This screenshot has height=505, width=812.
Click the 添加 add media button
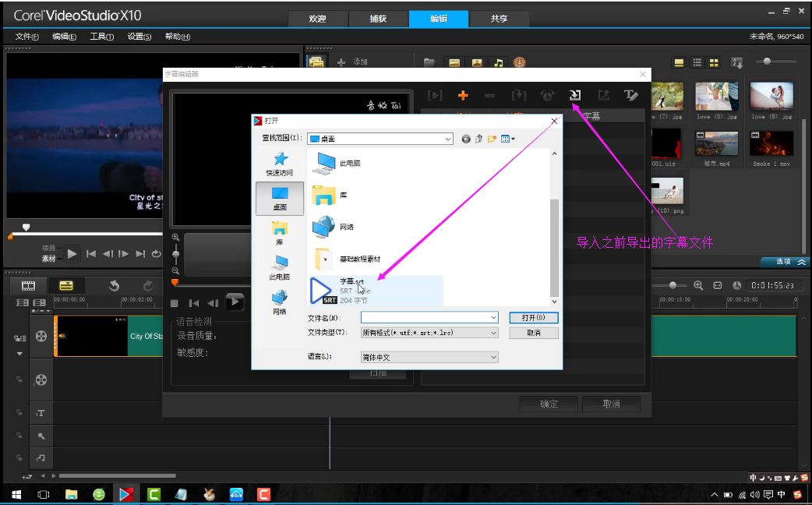point(352,62)
